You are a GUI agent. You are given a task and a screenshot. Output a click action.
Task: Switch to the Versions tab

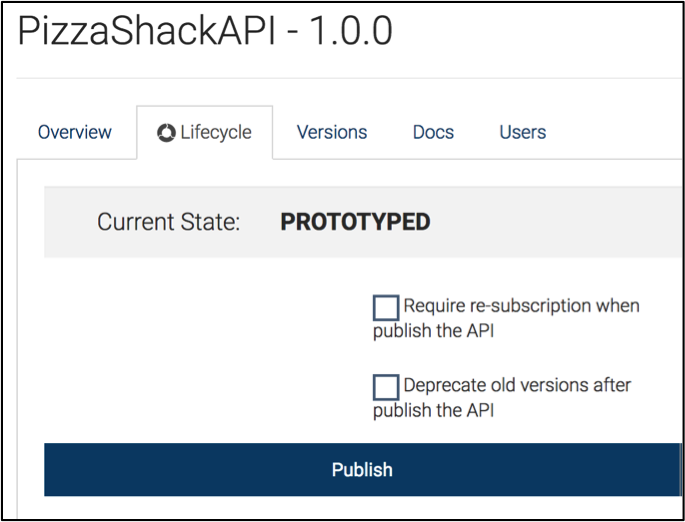pos(332,132)
